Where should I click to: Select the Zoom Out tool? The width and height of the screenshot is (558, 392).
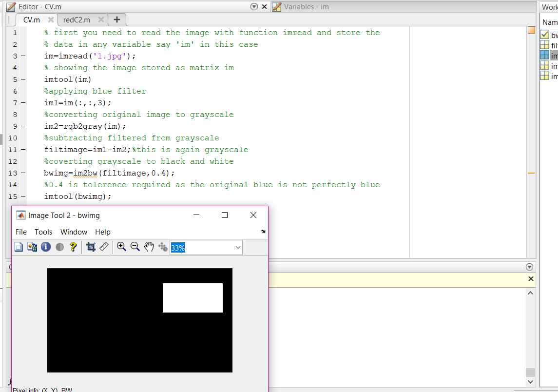pos(135,247)
